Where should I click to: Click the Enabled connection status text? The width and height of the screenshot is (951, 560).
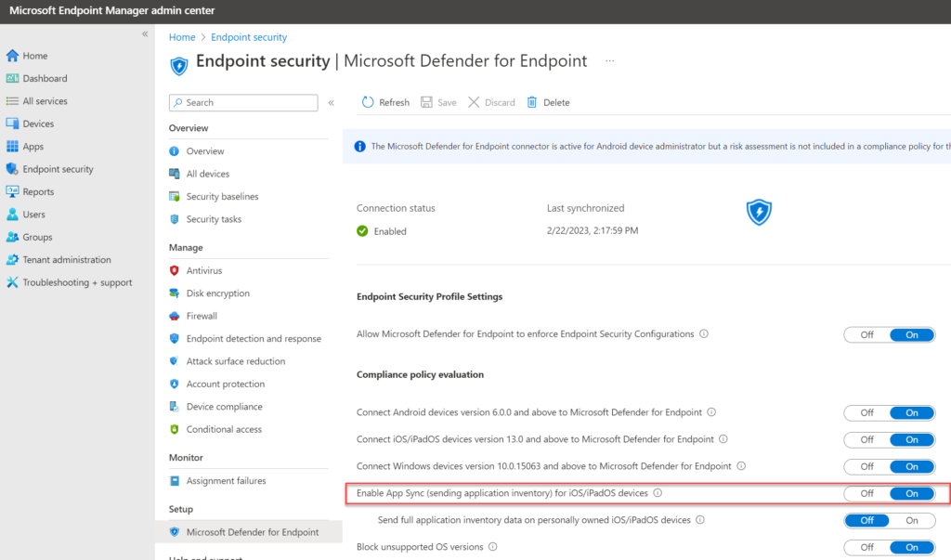[x=390, y=231]
